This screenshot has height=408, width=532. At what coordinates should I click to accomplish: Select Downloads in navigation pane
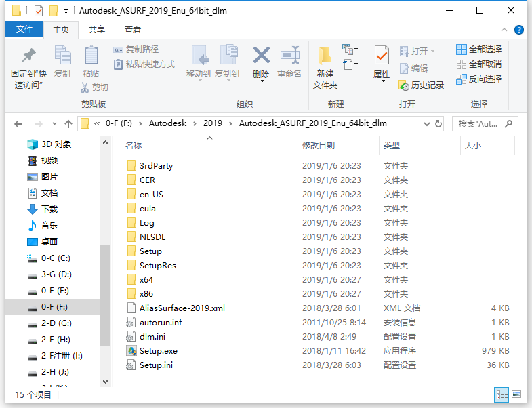point(43,209)
